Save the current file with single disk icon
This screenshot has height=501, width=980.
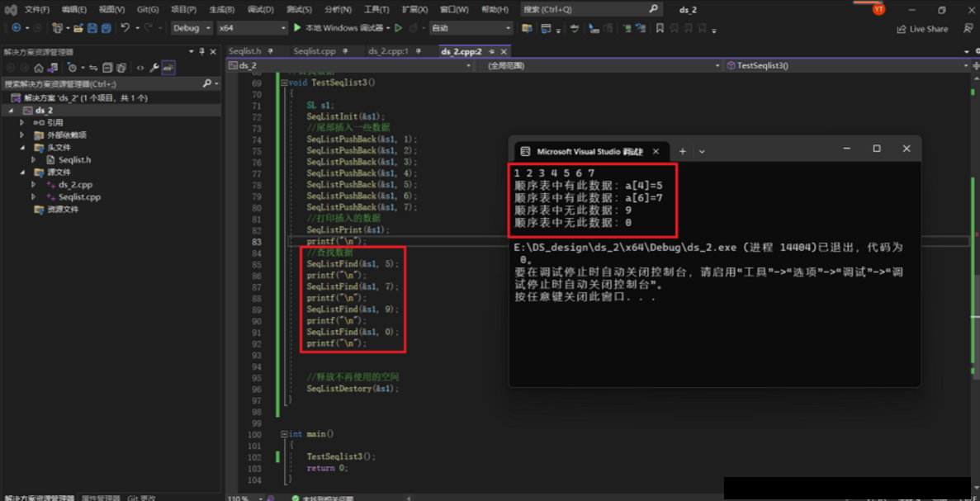point(92,28)
